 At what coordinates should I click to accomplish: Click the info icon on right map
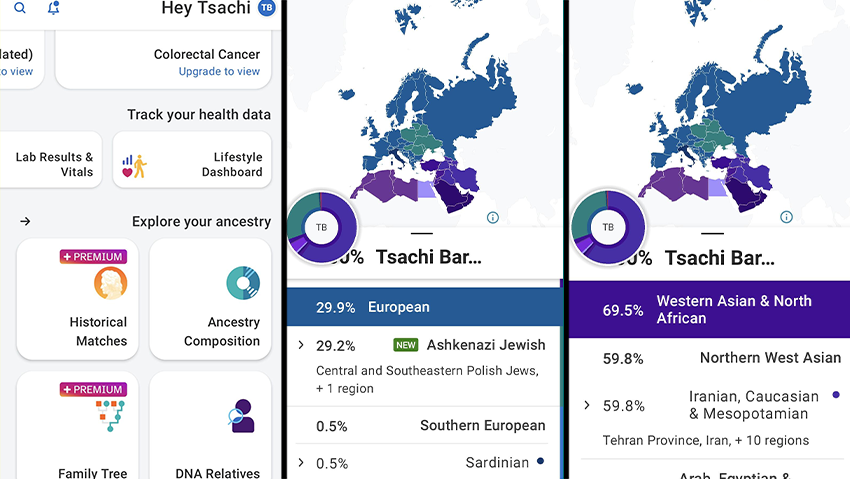pos(786,217)
